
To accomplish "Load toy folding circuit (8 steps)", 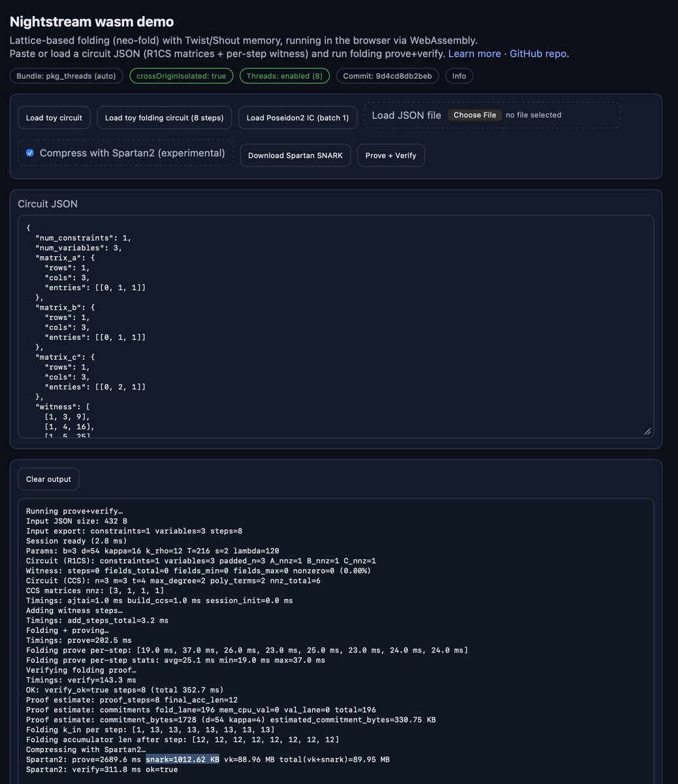I will pyautogui.click(x=164, y=118).
